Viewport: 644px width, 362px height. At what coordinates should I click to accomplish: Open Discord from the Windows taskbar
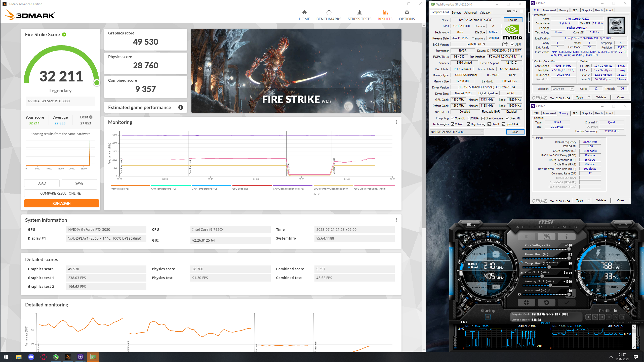tap(31, 357)
